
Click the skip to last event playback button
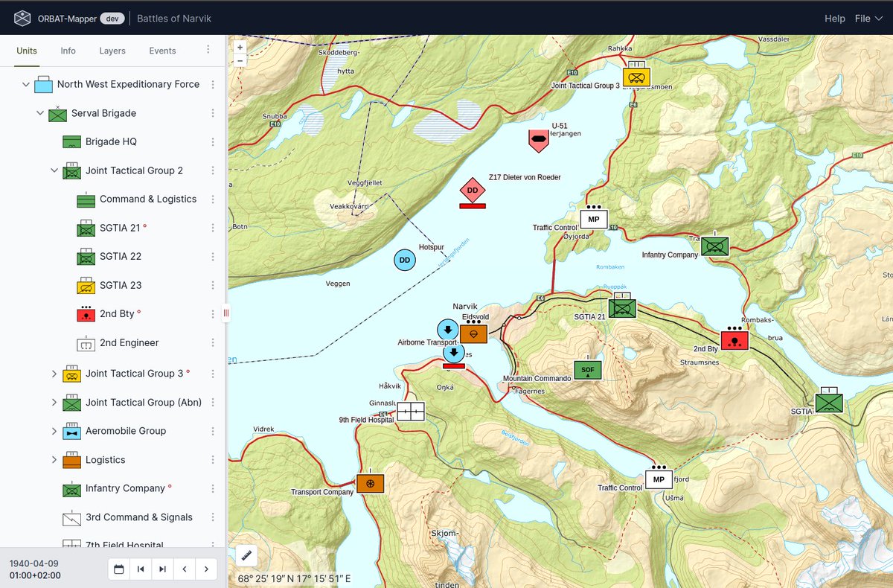[161, 569]
